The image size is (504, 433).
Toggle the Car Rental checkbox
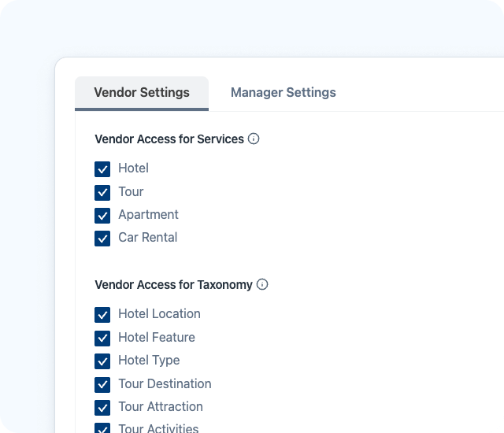tap(102, 238)
